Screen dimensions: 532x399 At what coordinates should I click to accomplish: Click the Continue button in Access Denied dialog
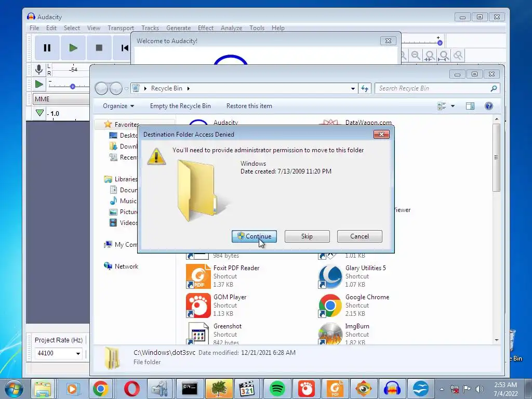(254, 236)
